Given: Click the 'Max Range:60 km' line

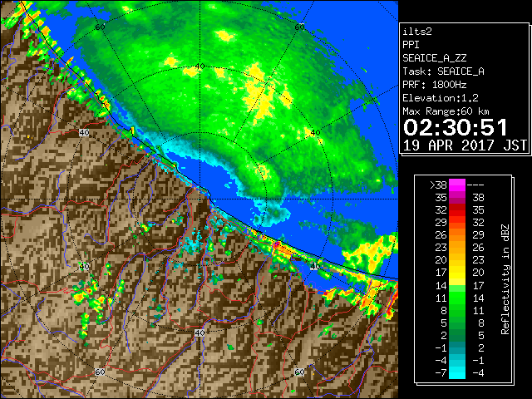Looking at the screenshot, I should [446, 111].
